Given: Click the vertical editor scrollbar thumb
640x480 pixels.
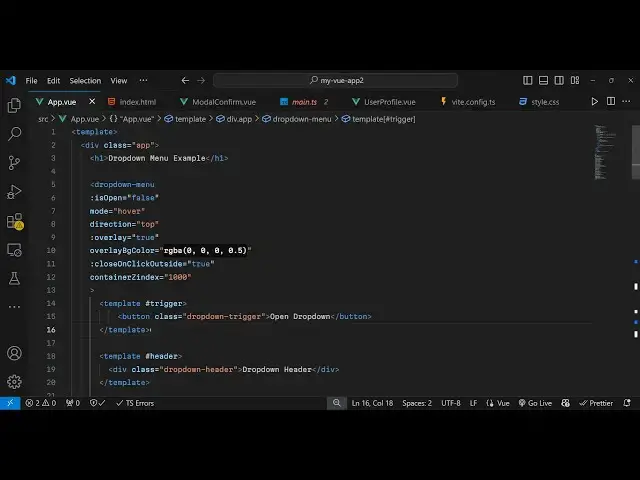Looking at the screenshot, I should tap(636, 152).
